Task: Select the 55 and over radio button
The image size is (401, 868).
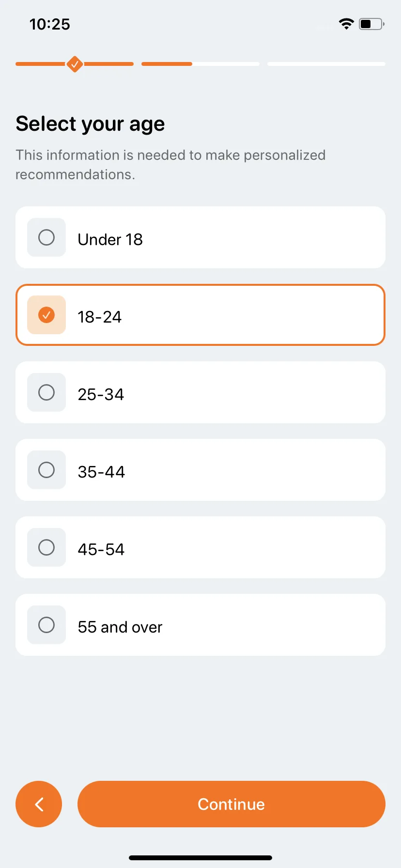Action: point(46,625)
